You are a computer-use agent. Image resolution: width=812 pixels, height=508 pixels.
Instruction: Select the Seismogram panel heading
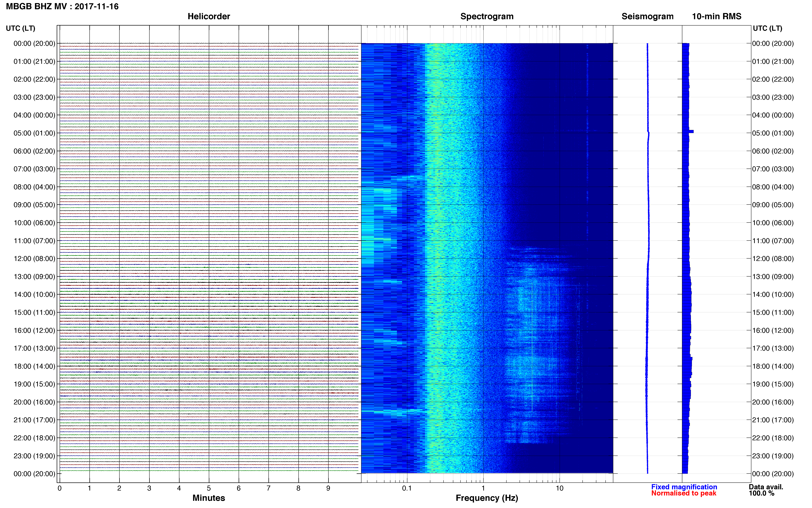pyautogui.click(x=647, y=16)
